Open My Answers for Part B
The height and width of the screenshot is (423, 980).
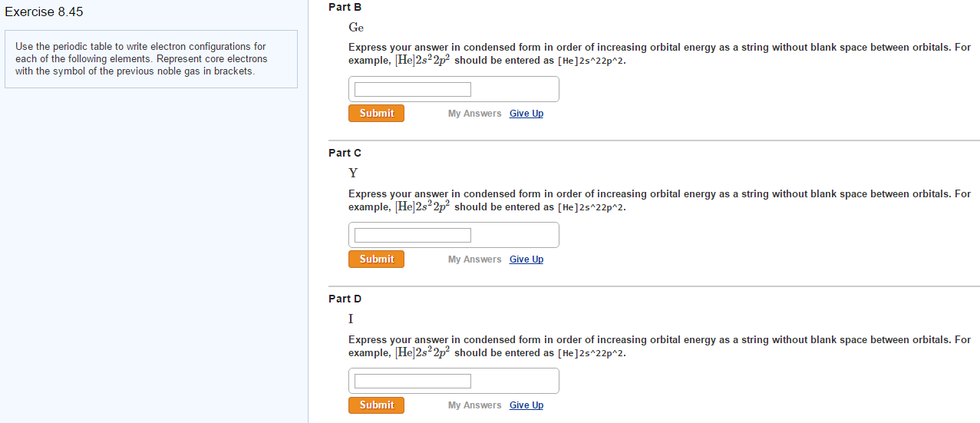tap(474, 114)
